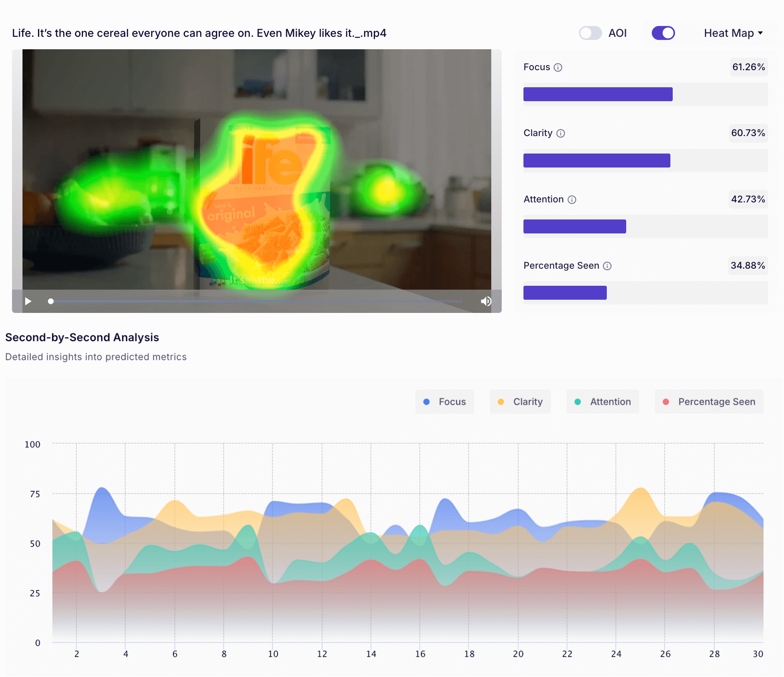Show info tooltip for Percentage Seen
The image size is (784, 677).
point(607,266)
